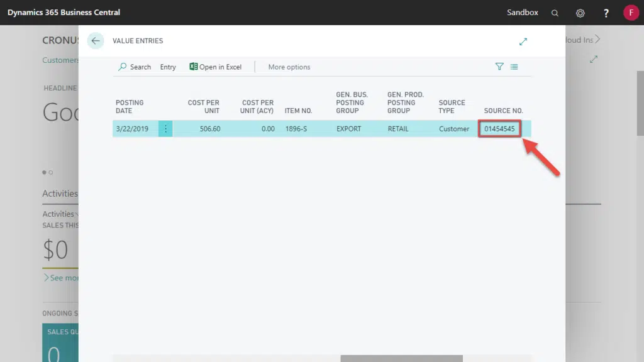Toggle the list view icon

click(514, 67)
